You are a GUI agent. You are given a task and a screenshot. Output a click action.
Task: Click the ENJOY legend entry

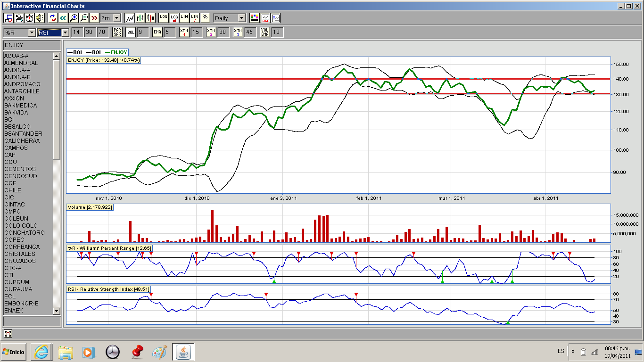pyautogui.click(x=116, y=52)
